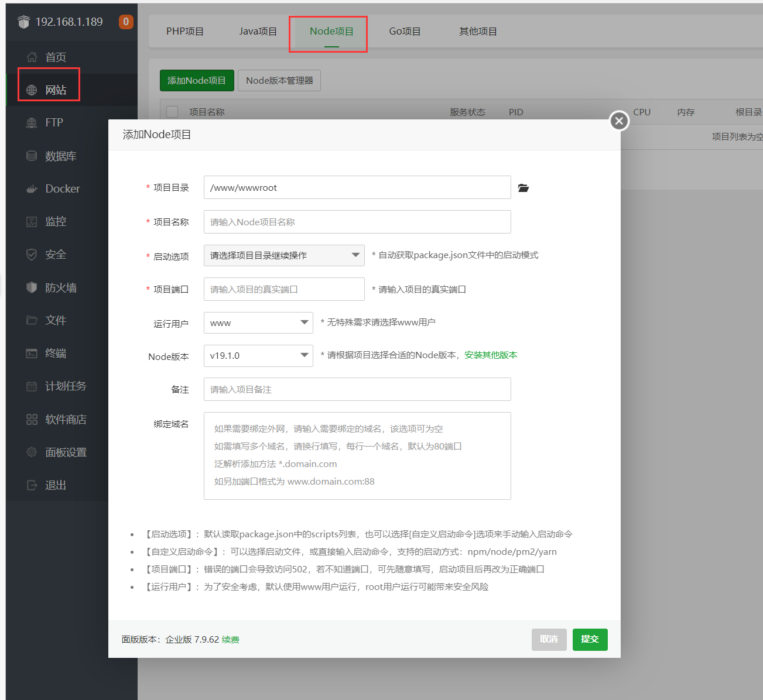
Task: Follow the 安装其他版本 link
Action: (491, 355)
